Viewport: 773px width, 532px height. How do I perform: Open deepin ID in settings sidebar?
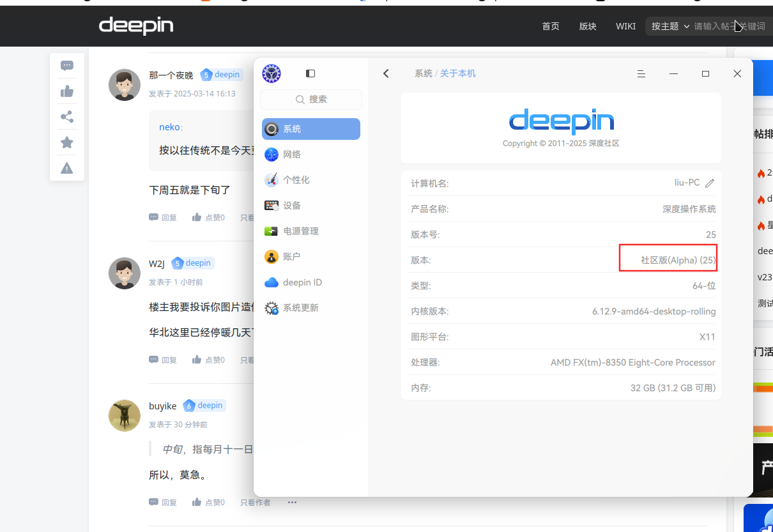coord(311,282)
